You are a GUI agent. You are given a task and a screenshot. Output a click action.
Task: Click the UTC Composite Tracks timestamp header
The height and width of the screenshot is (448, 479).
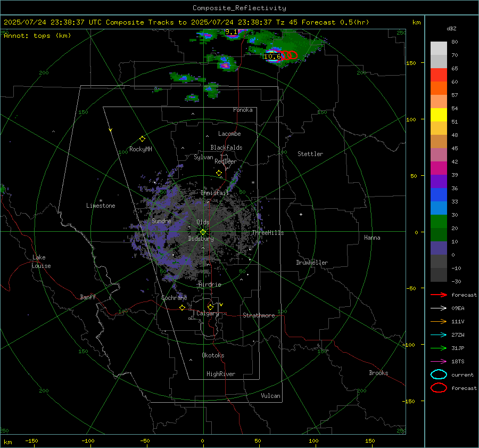pyautogui.click(x=186, y=22)
